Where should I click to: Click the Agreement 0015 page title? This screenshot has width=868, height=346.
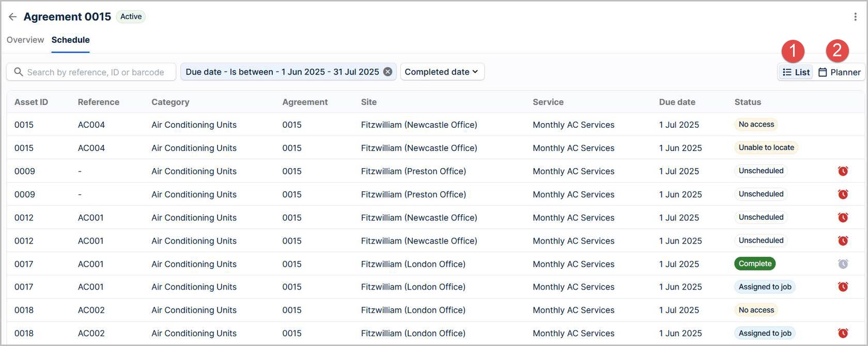coord(67,17)
